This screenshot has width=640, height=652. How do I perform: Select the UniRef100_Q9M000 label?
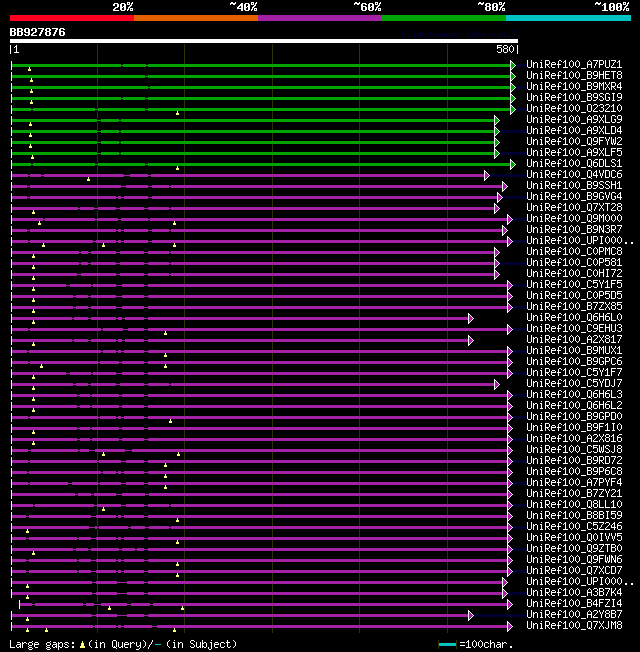point(574,218)
